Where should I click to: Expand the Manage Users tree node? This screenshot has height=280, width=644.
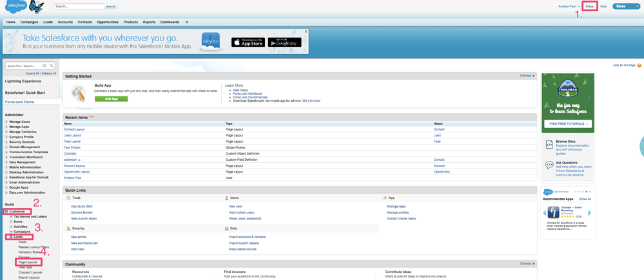pyautogui.click(x=6, y=122)
